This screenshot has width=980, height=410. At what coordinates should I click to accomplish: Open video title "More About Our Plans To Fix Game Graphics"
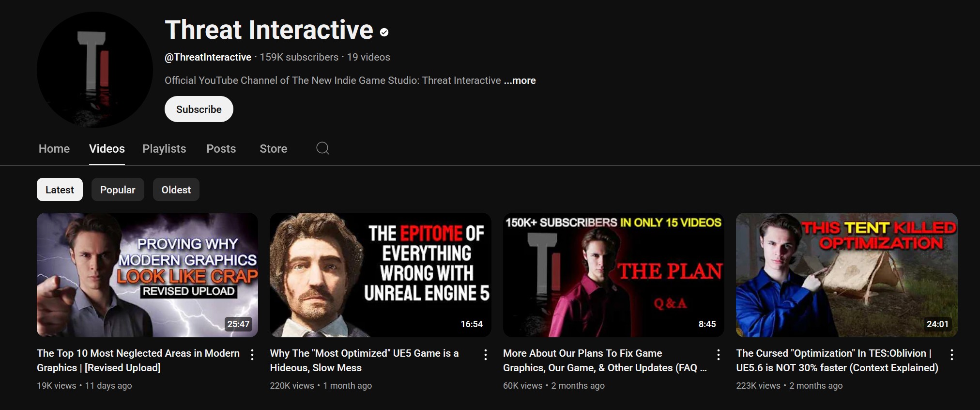[605, 361]
